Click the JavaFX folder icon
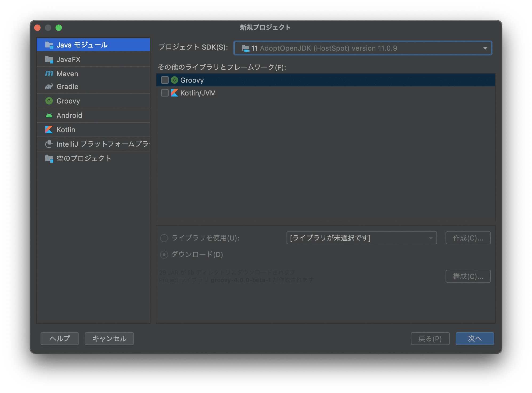 tap(49, 59)
